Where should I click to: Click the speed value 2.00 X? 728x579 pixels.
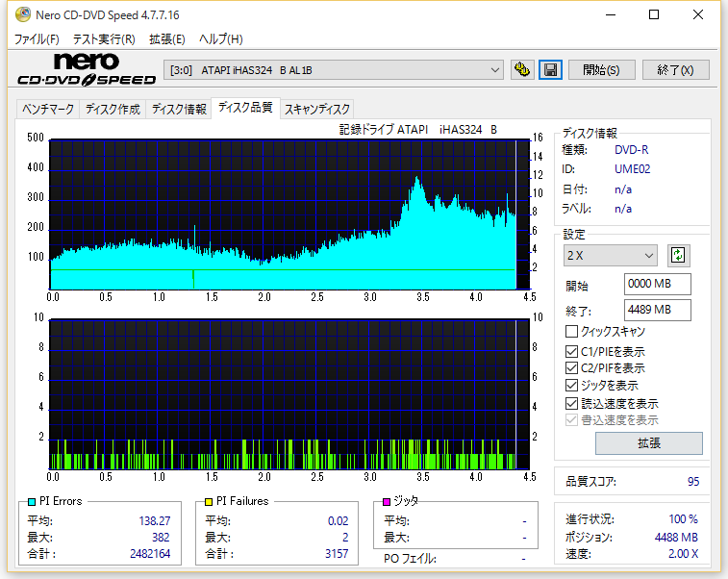pyautogui.click(x=684, y=553)
